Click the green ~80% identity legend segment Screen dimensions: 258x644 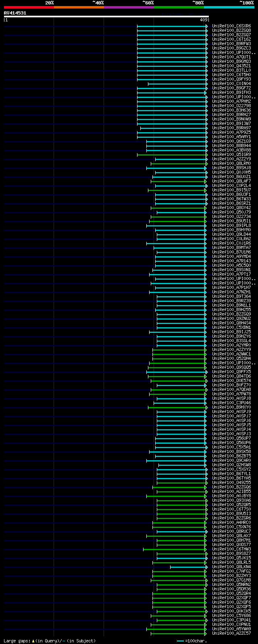(x=179, y=7)
